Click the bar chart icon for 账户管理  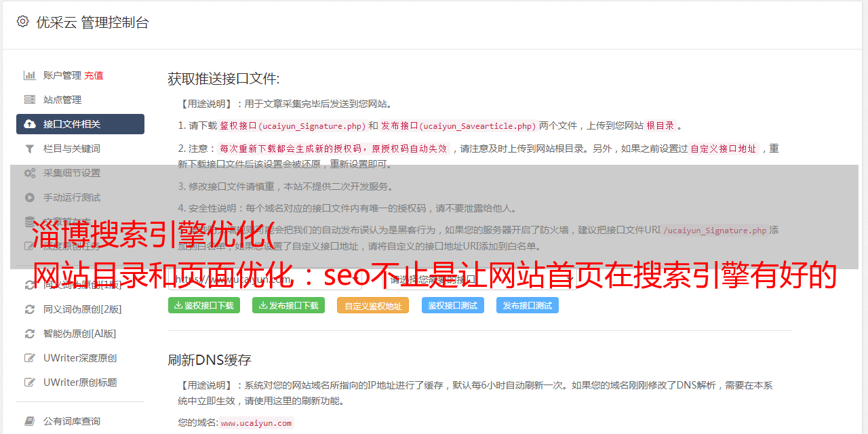click(30, 75)
